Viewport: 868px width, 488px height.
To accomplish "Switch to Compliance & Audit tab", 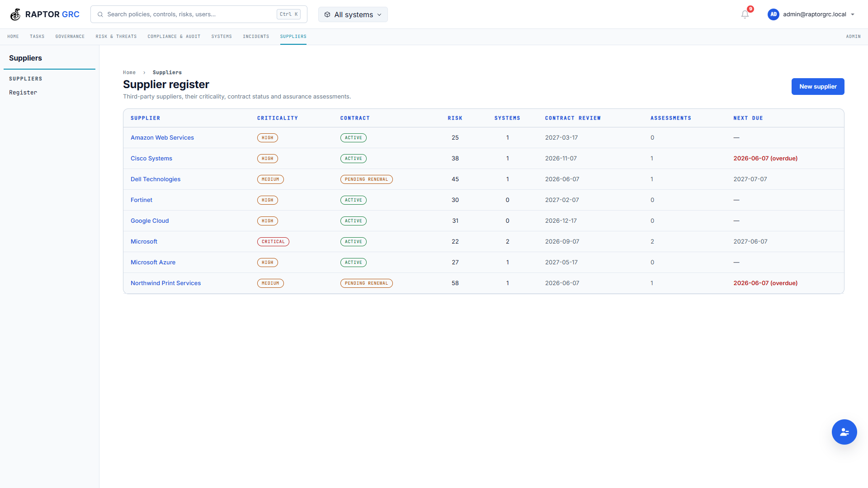I will pyautogui.click(x=174, y=37).
